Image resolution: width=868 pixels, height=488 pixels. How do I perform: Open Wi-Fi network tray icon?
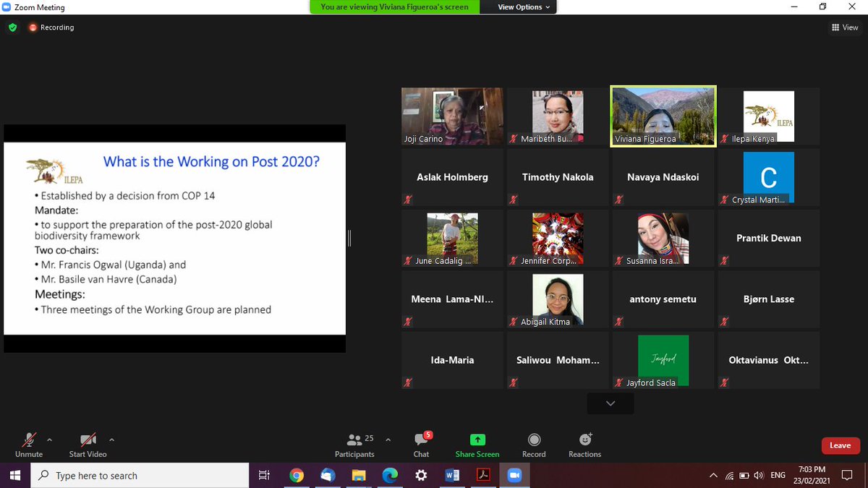coord(729,475)
